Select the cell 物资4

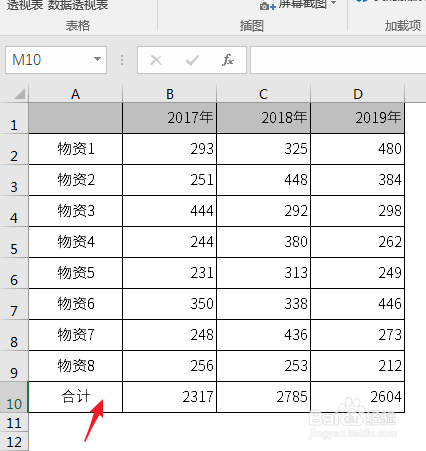click(x=76, y=242)
